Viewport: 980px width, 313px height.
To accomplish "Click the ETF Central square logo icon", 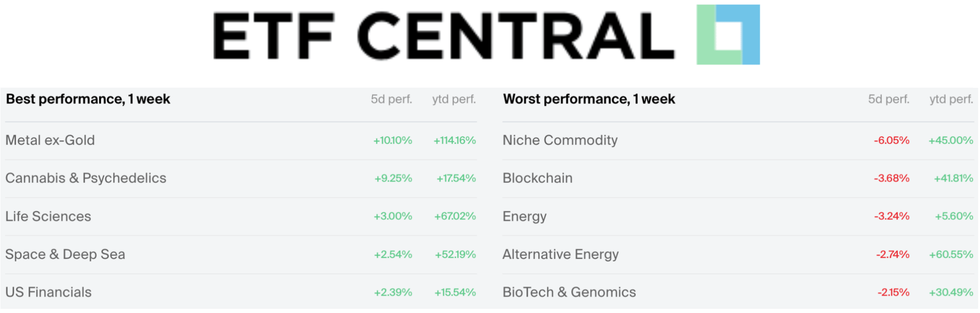I will [728, 35].
